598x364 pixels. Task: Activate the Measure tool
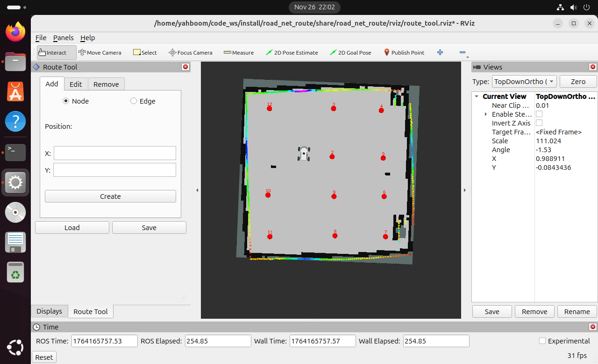tap(239, 53)
